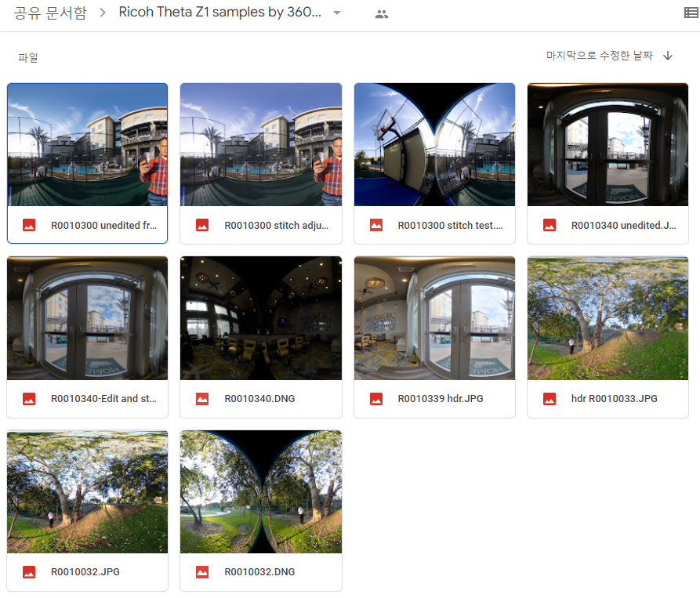Click image icon of R0010300 unedited file
Viewport: 700px width, 598px height.
(x=29, y=225)
